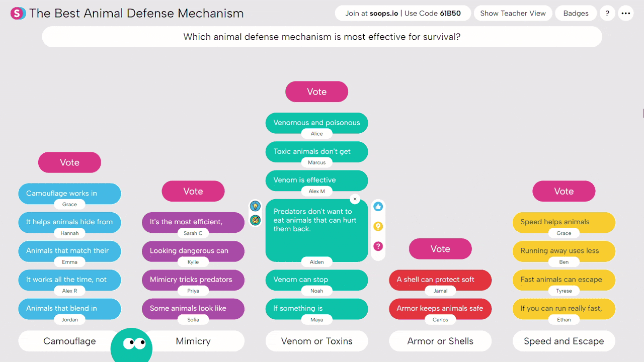Select the Mimicry category label

click(x=193, y=341)
